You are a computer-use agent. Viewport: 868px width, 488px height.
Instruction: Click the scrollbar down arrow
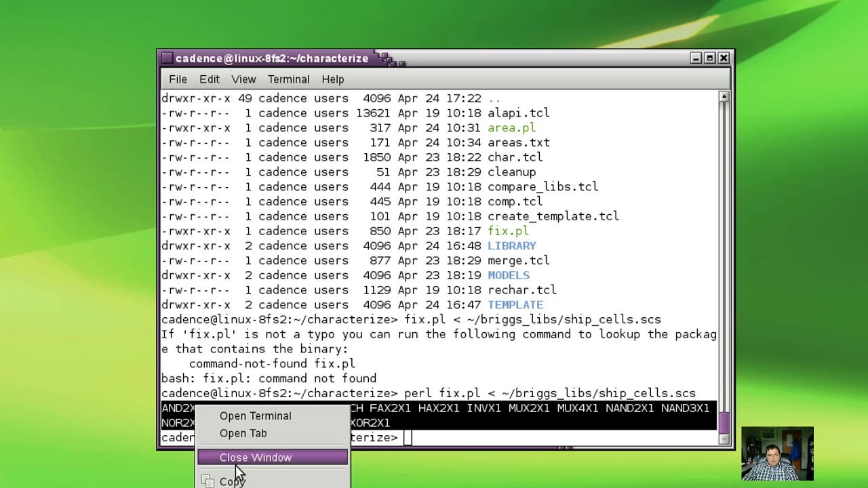pyautogui.click(x=724, y=439)
